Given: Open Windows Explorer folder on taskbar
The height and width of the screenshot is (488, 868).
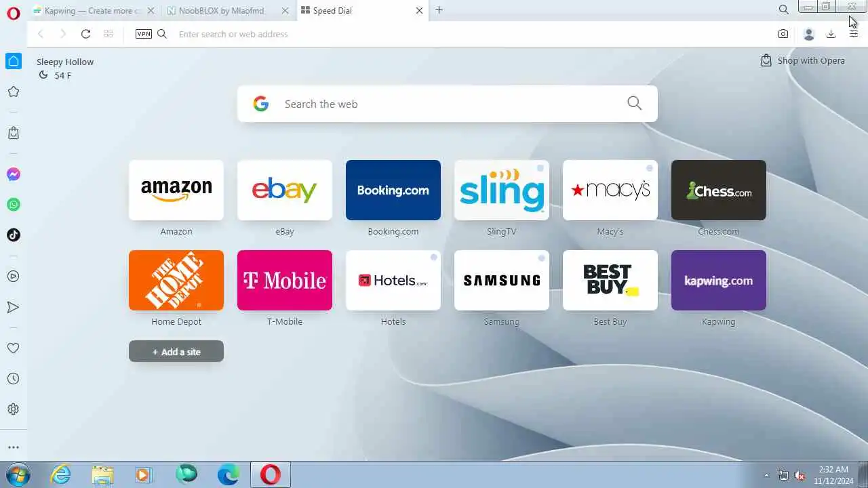Looking at the screenshot, I should (102, 474).
